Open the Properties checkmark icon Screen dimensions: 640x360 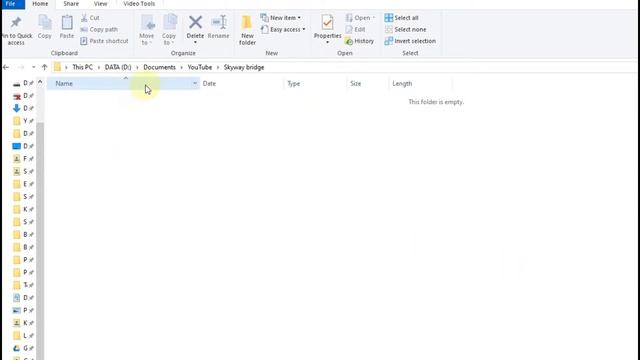click(x=327, y=22)
